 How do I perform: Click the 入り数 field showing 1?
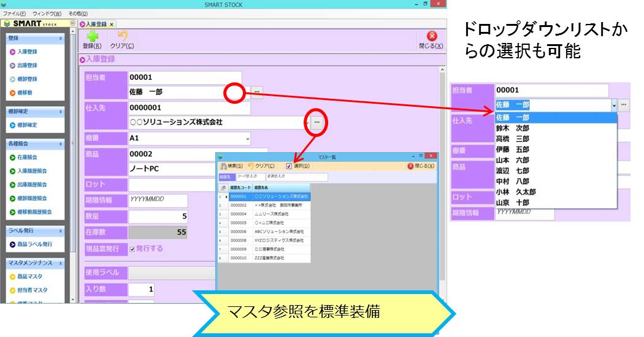click(x=141, y=289)
